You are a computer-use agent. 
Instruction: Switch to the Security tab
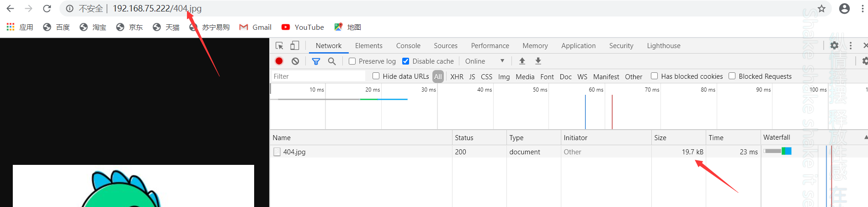[621, 45]
